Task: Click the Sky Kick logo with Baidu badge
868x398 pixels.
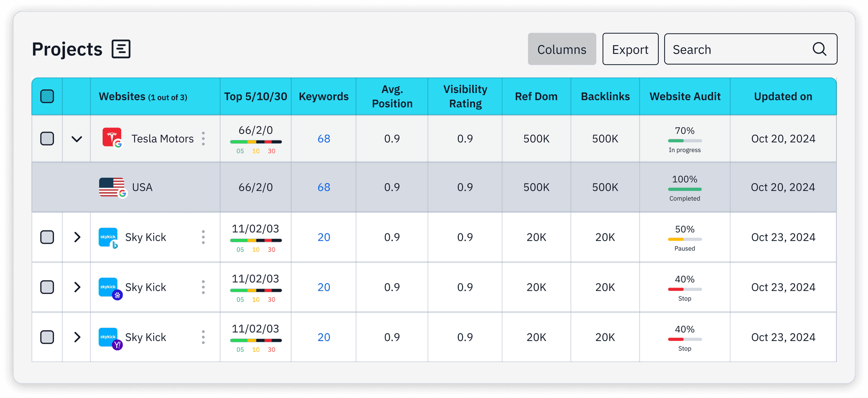Action: (x=109, y=288)
